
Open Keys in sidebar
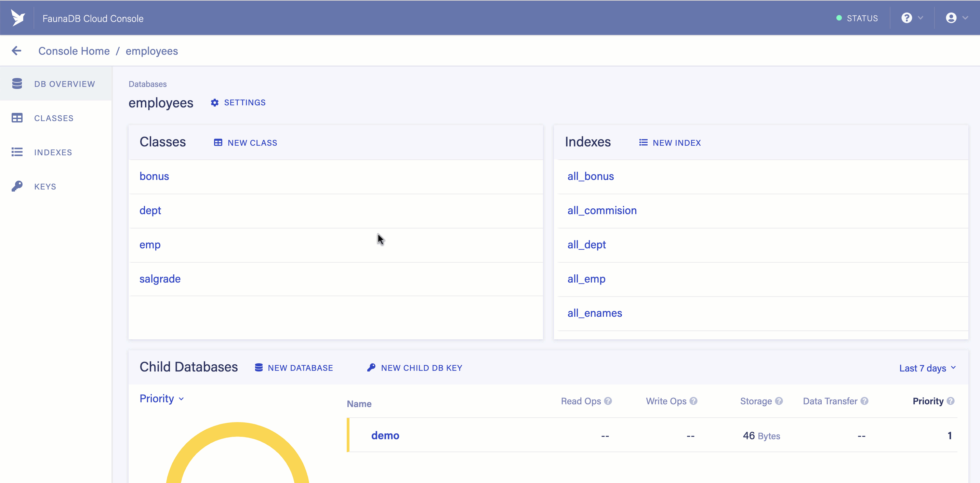(x=56, y=186)
